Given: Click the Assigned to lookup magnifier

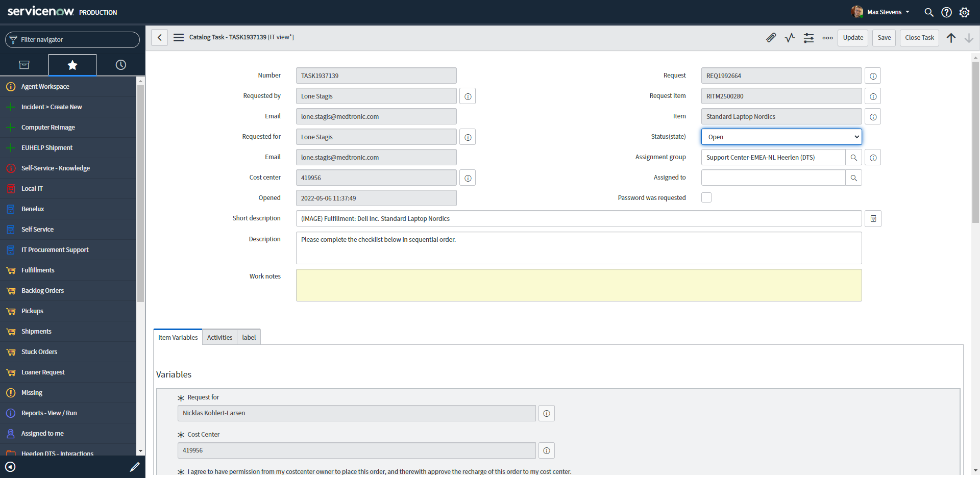Looking at the screenshot, I should pos(853,178).
